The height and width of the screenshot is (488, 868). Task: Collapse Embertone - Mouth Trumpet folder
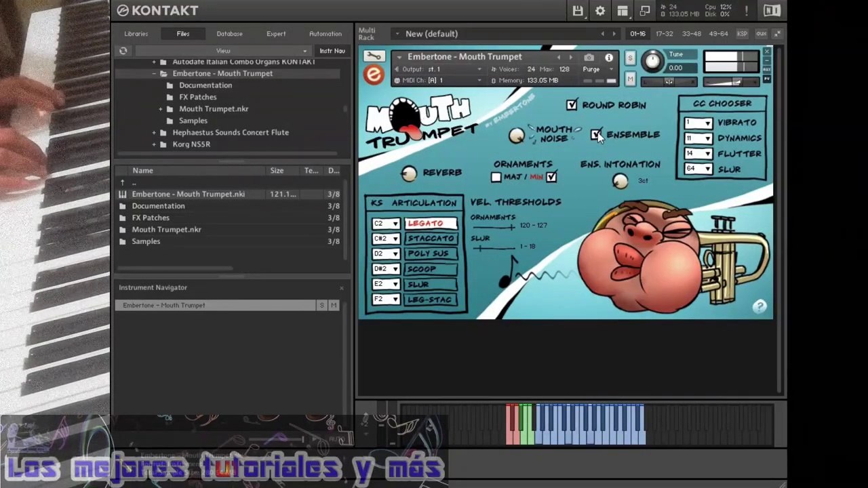click(154, 73)
